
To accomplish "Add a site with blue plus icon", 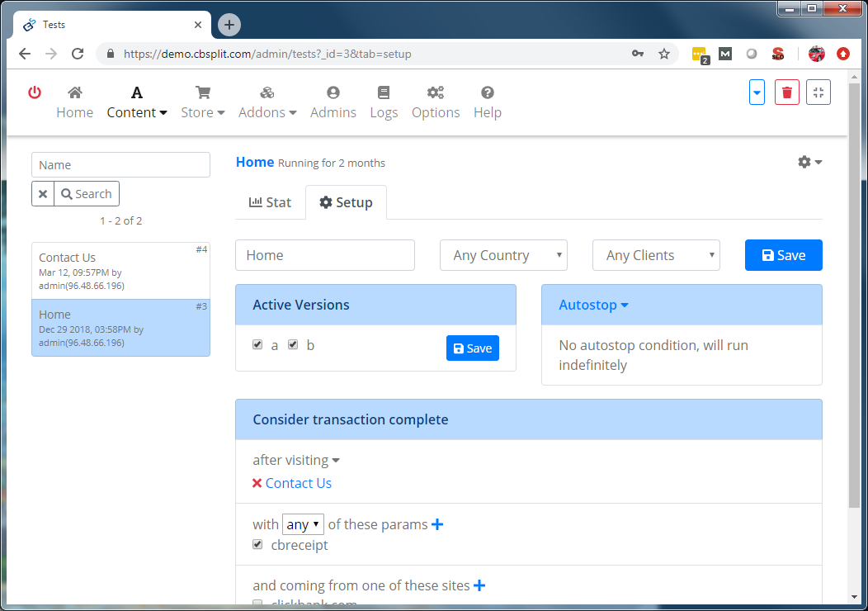I will (479, 585).
